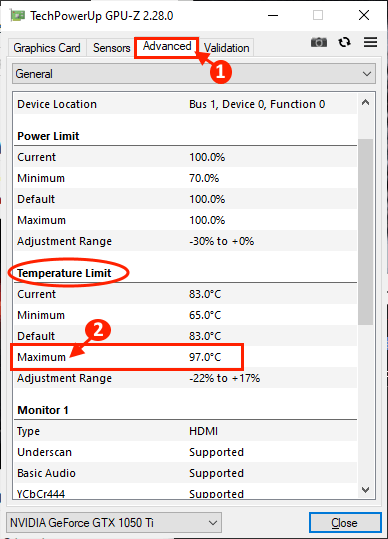The height and width of the screenshot is (539, 388).
Task: Open the hamburger menu icon
Action: pyautogui.click(x=370, y=42)
